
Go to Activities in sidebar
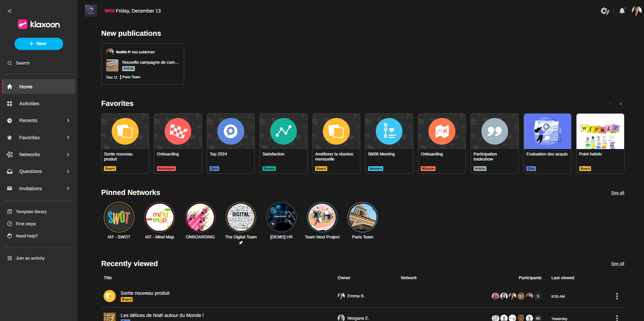point(29,104)
